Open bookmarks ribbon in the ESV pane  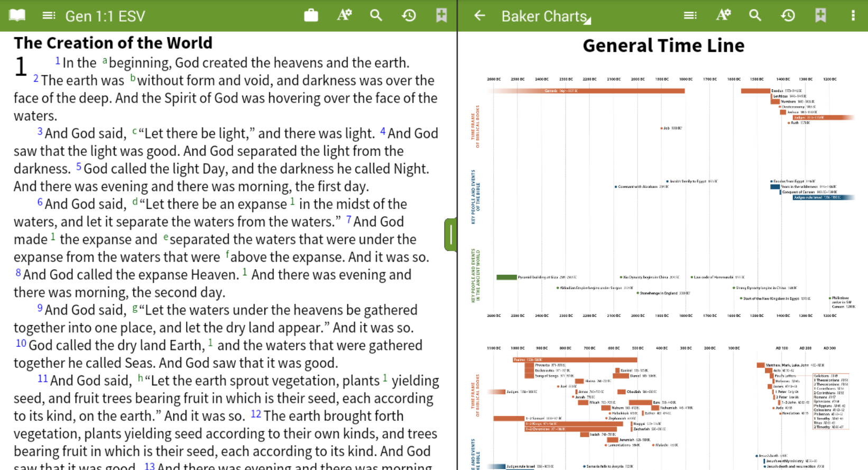tap(441, 15)
